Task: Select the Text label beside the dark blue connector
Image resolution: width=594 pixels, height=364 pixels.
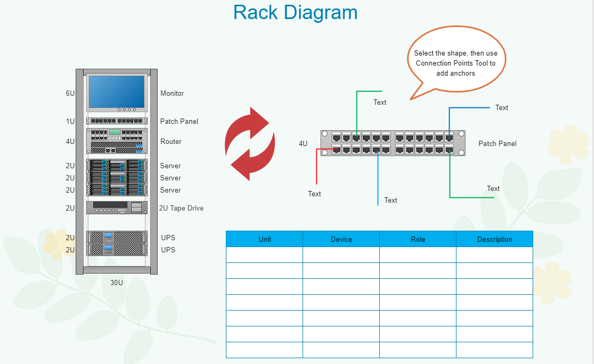Action: pyautogui.click(x=501, y=107)
